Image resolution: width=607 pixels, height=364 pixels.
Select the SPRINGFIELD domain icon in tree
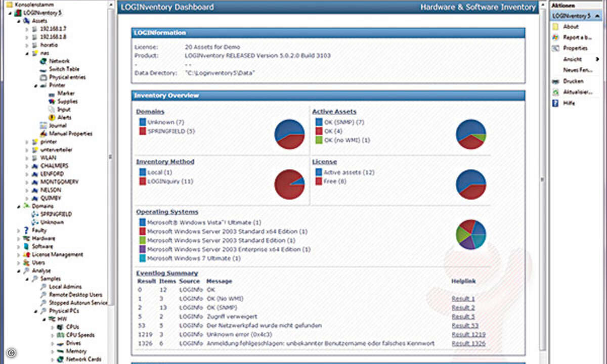click(x=35, y=214)
